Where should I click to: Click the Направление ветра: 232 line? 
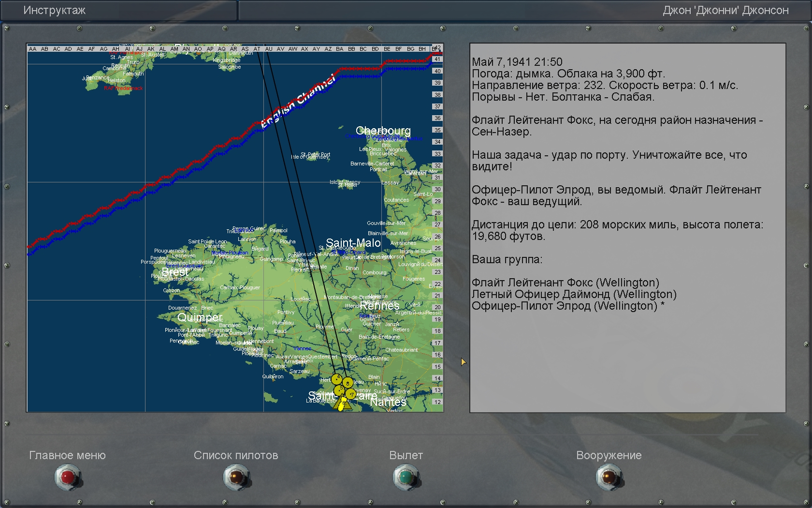[605, 85]
